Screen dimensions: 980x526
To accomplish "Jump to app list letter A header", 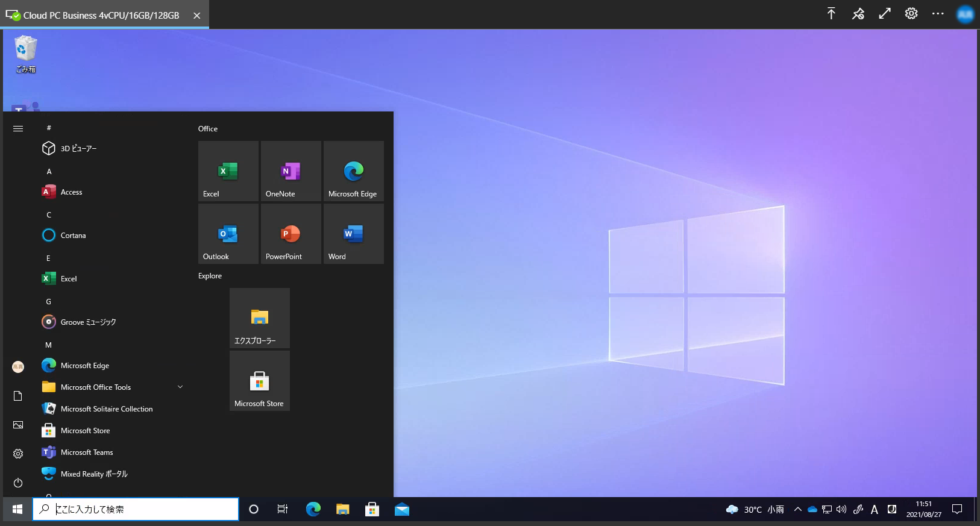I will [49, 172].
